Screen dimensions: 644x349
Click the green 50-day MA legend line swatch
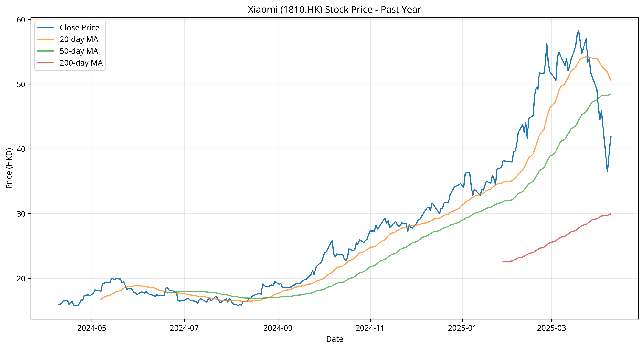(x=46, y=51)
